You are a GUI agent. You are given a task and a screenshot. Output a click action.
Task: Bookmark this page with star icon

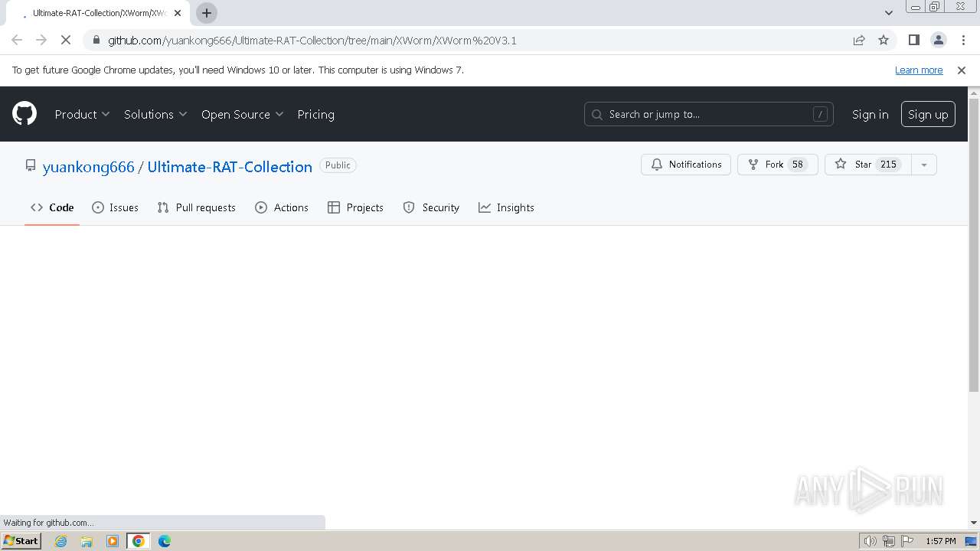[x=884, y=41]
